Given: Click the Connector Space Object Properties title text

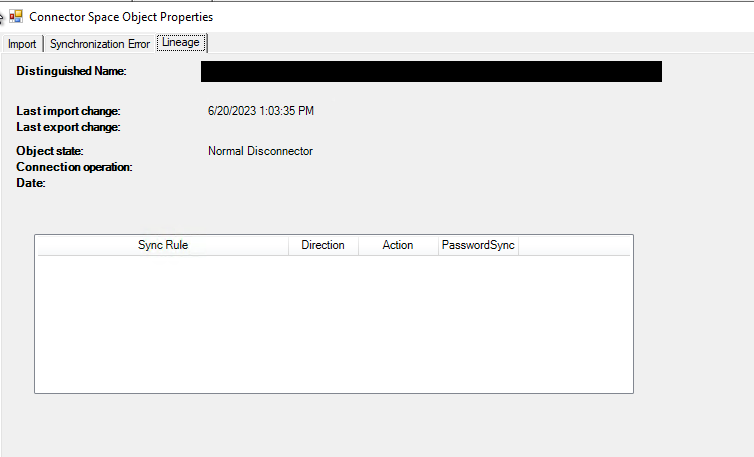Looking at the screenshot, I should click(121, 17).
